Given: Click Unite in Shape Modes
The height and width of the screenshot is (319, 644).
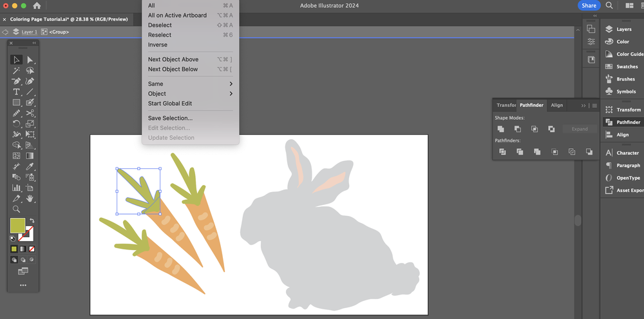Looking at the screenshot, I should click(500, 129).
